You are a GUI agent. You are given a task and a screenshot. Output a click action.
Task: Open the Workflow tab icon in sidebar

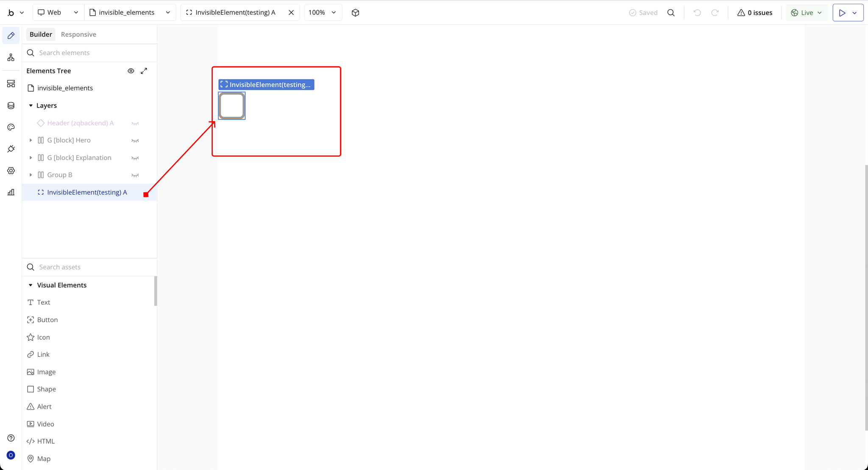(11, 57)
